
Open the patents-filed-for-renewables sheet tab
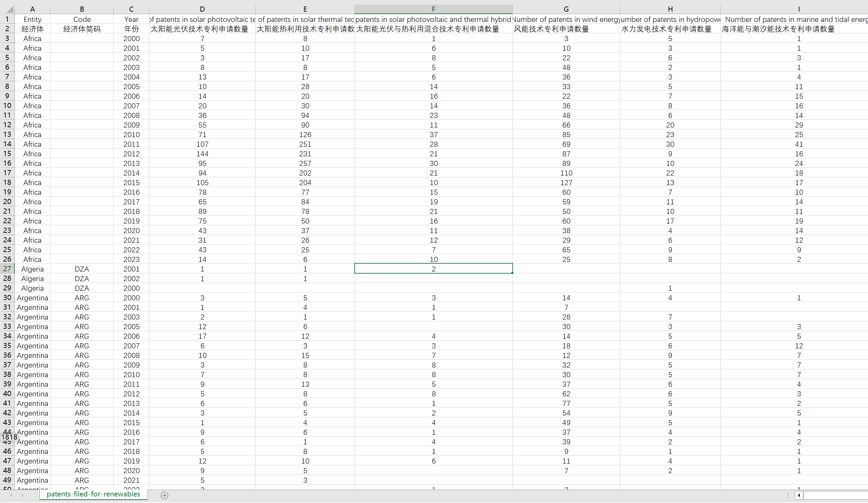pos(93,494)
